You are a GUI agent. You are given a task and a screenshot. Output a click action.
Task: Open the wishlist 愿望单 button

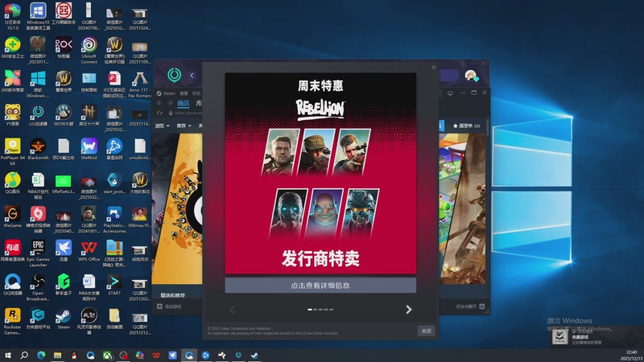point(467,125)
